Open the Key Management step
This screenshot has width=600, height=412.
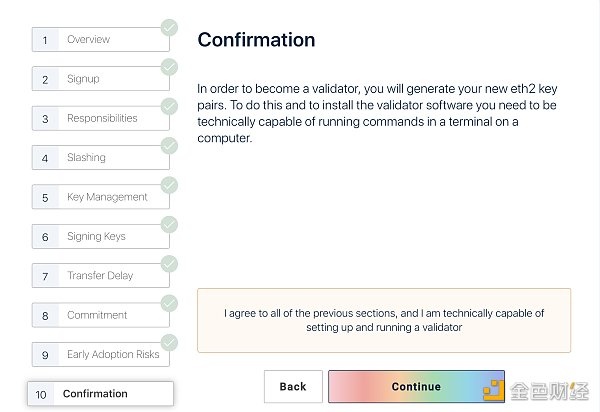100,197
